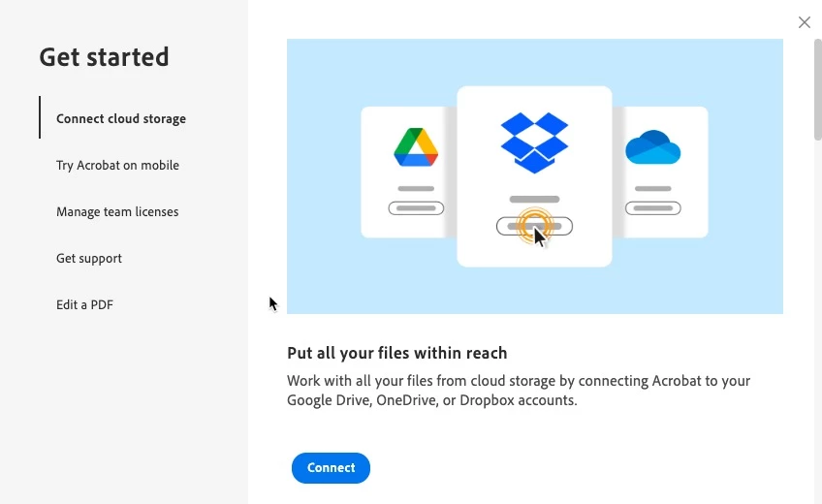This screenshot has height=504, width=822.
Task: Open Edit a PDF section
Action: 84,305
